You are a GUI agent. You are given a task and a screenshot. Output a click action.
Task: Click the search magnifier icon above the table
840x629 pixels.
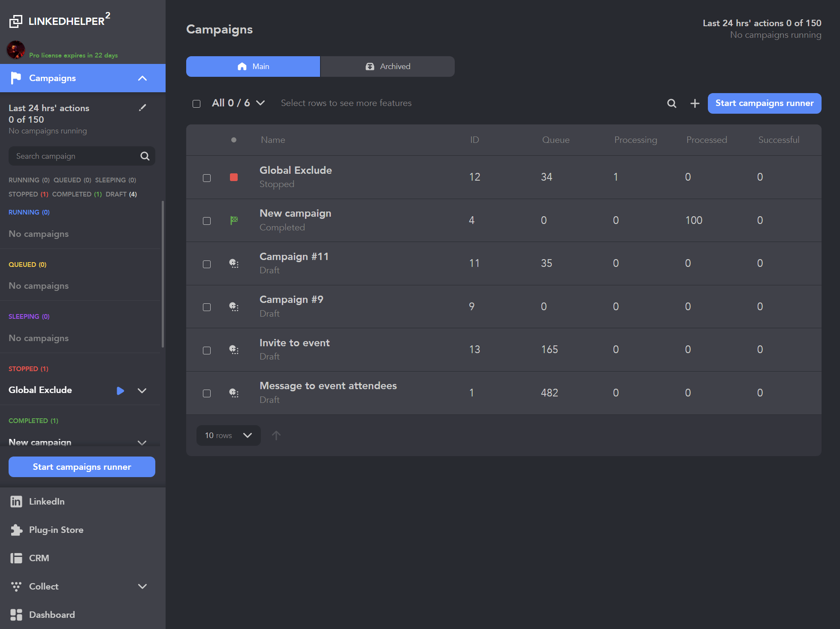pos(671,103)
